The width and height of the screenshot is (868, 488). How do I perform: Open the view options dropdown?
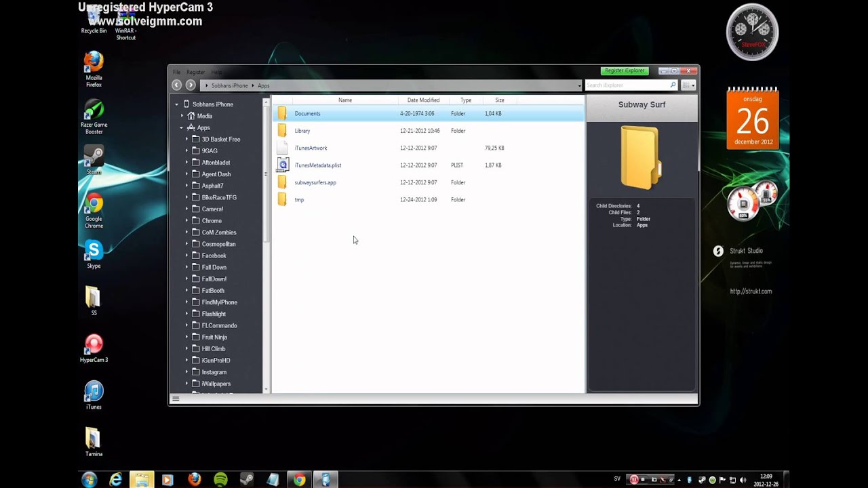tap(688, 85)
